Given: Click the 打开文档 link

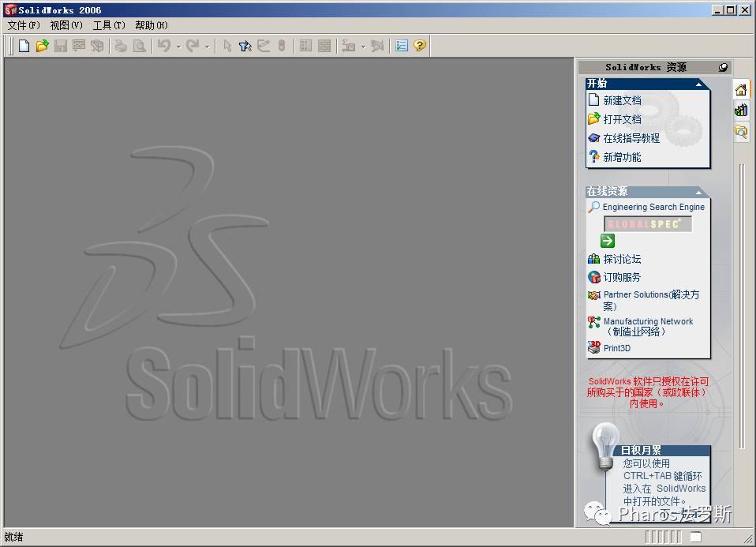Looking at the screenshot, I should pyautogui.click(x=622, y=119).
